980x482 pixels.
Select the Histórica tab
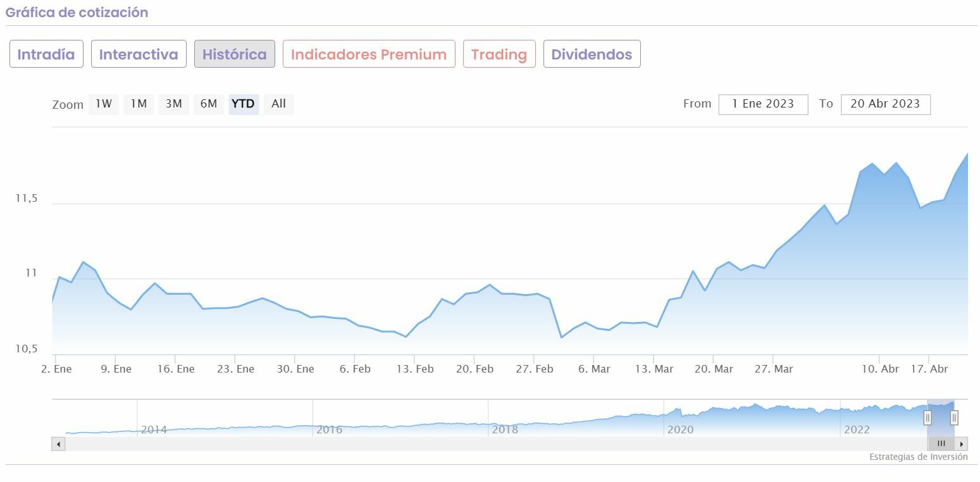(x=235, y=54)
